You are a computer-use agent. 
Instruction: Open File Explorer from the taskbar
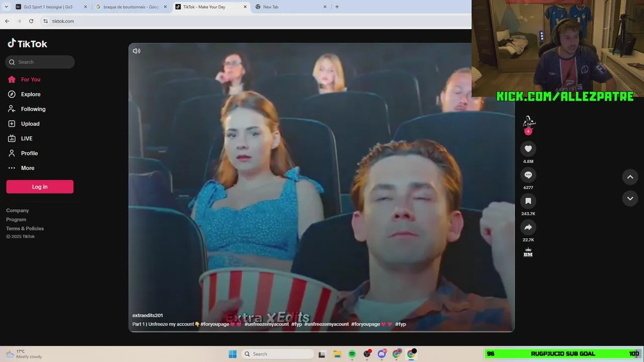(337, 354)
